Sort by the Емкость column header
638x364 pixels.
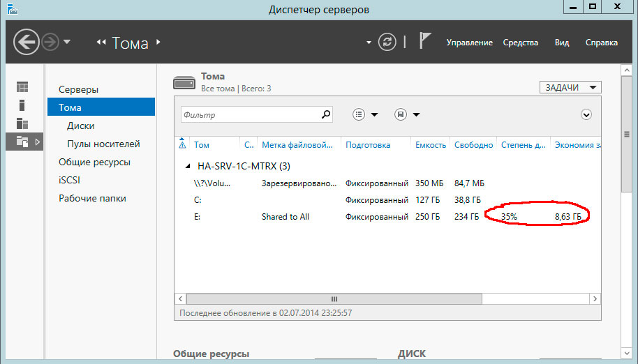click(431, 145)
